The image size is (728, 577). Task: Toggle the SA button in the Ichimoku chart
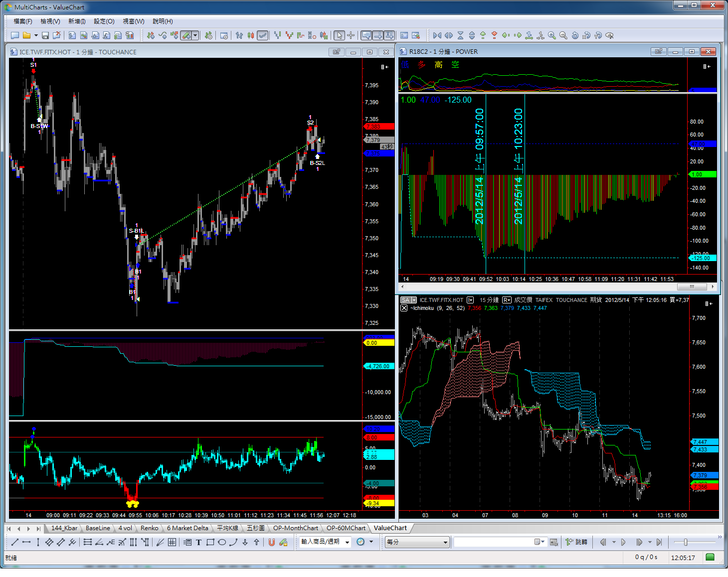click(x=405, y=300)
